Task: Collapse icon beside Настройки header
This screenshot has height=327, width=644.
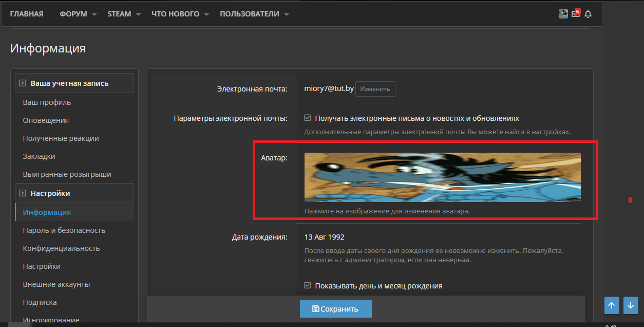Action: 23,193
